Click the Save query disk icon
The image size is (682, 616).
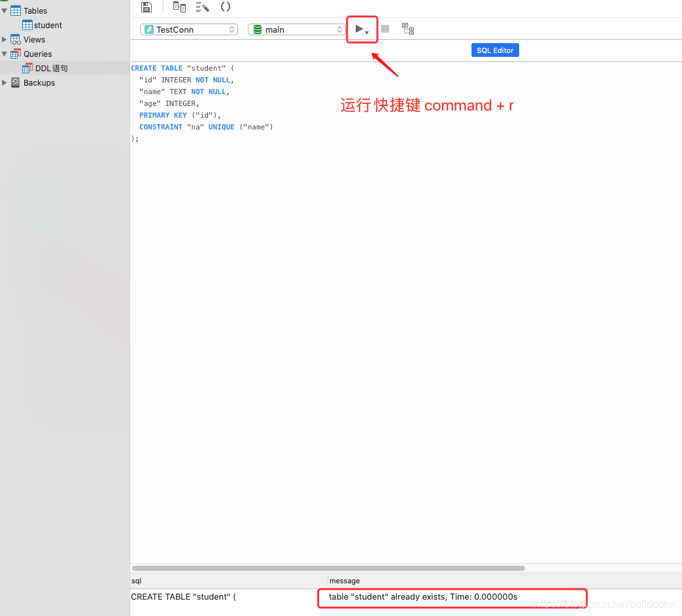point(146,7)
